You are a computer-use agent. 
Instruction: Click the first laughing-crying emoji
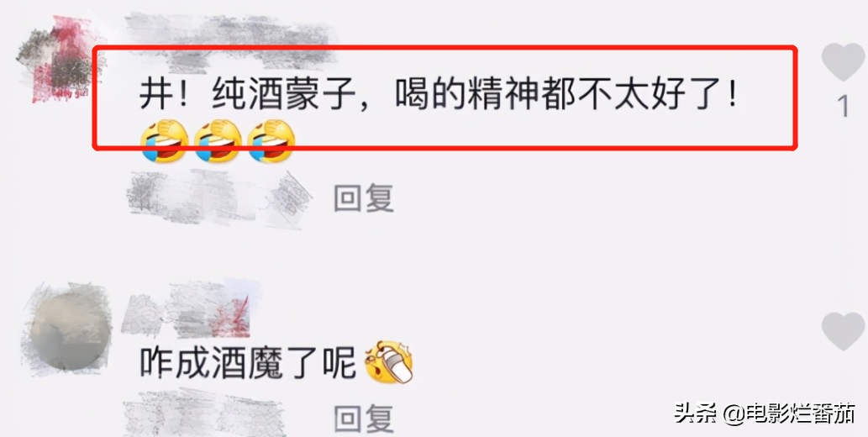pyautogui.click(x=165, y=140)
